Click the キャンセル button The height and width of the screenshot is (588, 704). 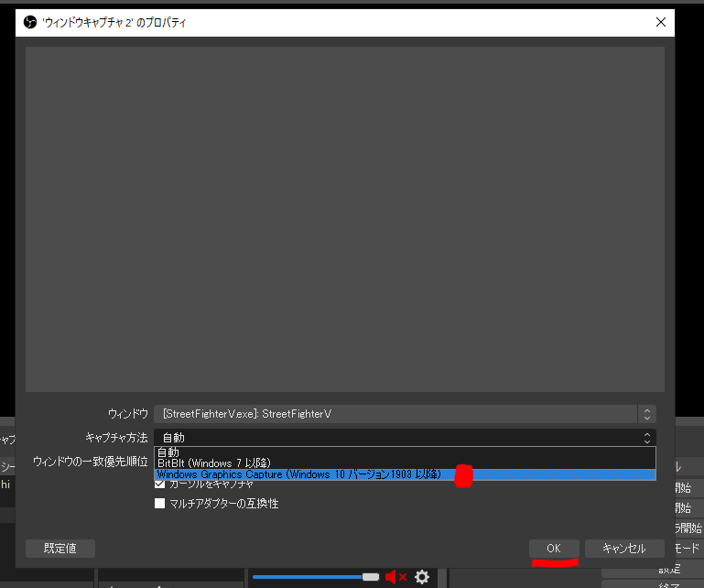pos(624,549)
